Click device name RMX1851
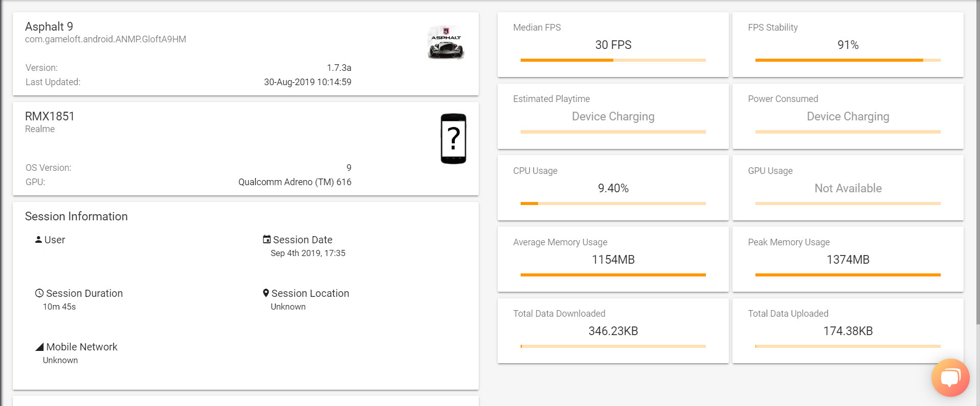 (x=50, y=116)
